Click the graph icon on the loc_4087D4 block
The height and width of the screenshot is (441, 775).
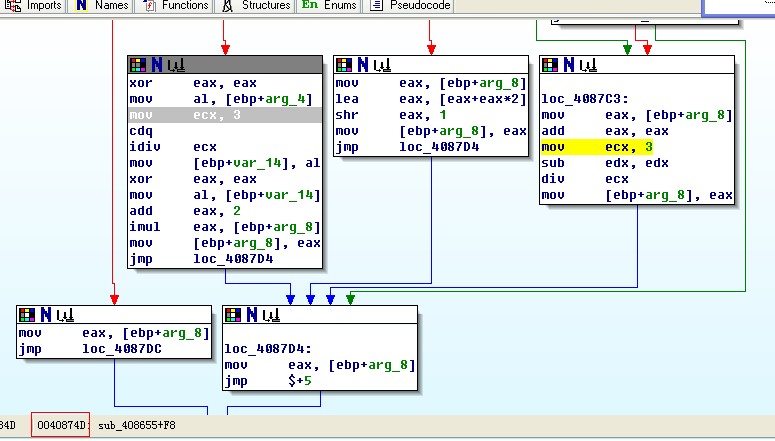[x=270, y=315]
